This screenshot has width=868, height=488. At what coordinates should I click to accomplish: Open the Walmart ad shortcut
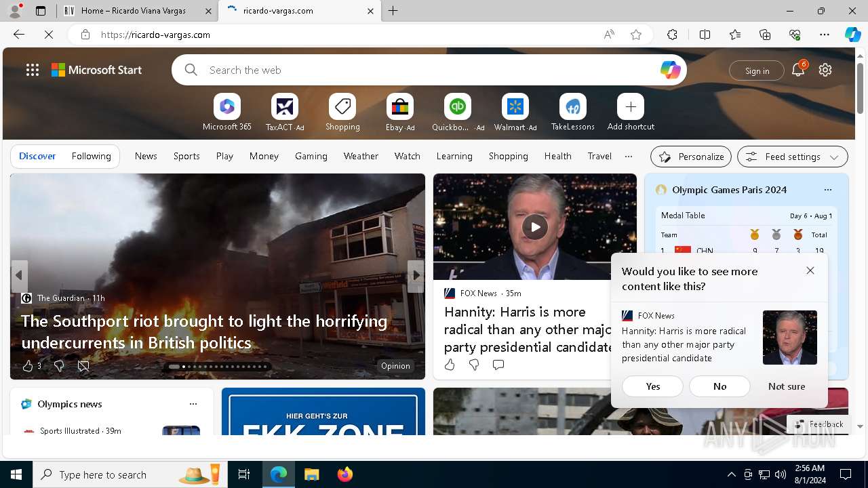pos(515,112)
